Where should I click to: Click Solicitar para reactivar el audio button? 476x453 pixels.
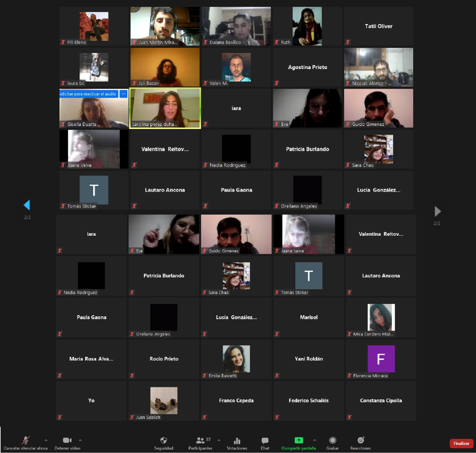coord(88,94)
